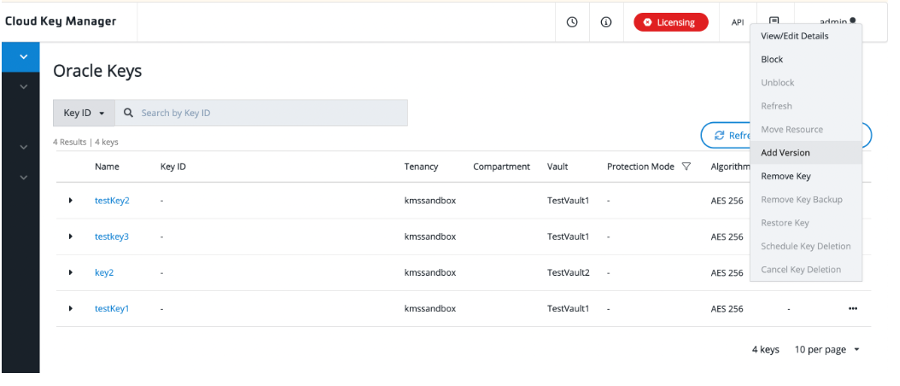Click the Protection Mode column header
The height and width of the screenshot is (386, 900).
coord(641,167)
